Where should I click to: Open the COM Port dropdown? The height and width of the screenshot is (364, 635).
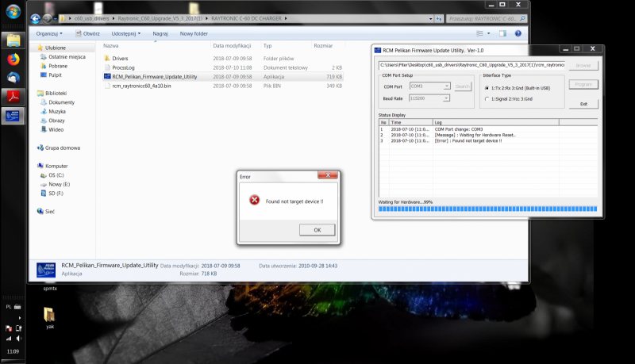tap(448, 86)
